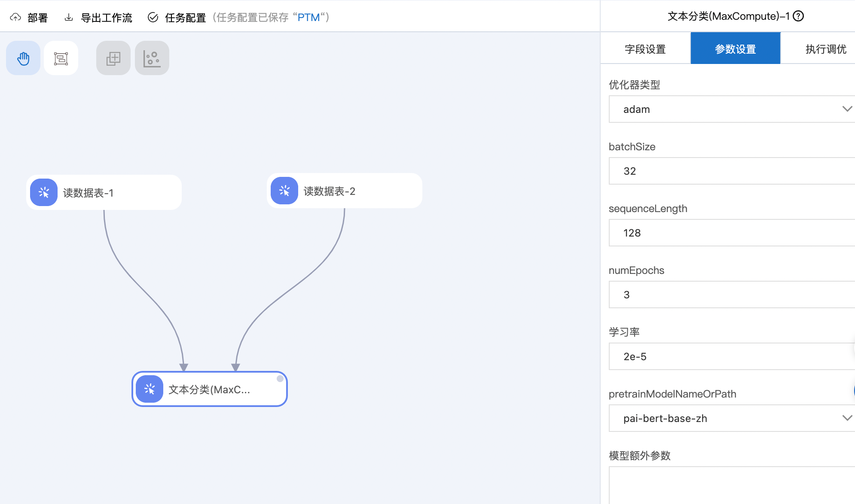Click the 模型额外参数 text area
The height and width of the screenshot is (504, 855).
pos(732,485)
